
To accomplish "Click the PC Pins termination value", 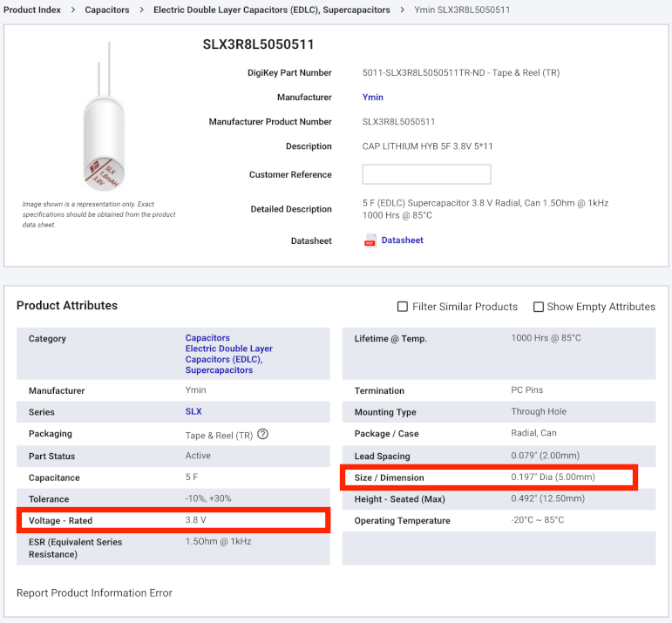I will click(x=526, y=389).
